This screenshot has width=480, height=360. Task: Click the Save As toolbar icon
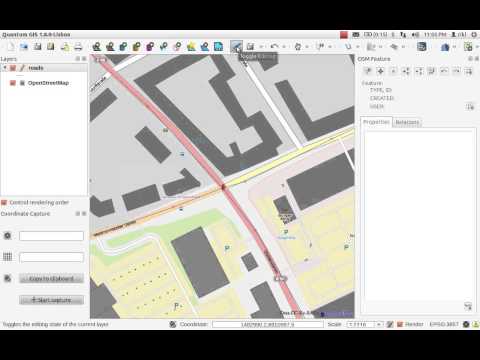tap(51, 46)
